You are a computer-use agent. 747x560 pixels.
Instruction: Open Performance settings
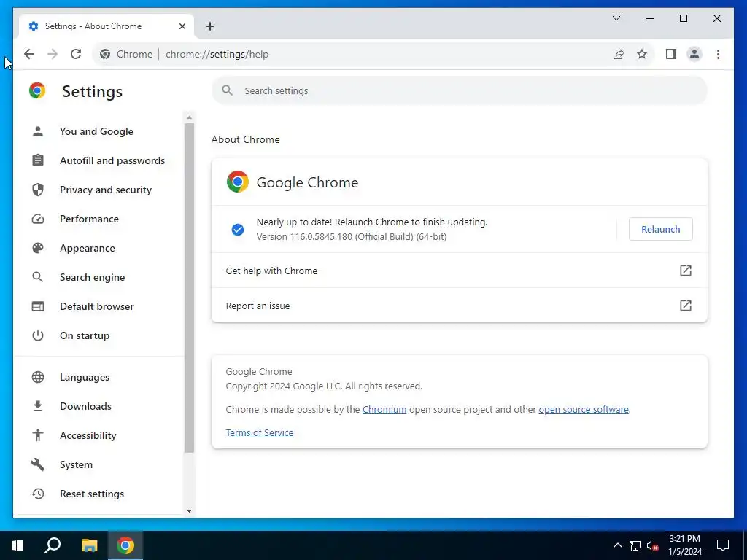(89, 219)
